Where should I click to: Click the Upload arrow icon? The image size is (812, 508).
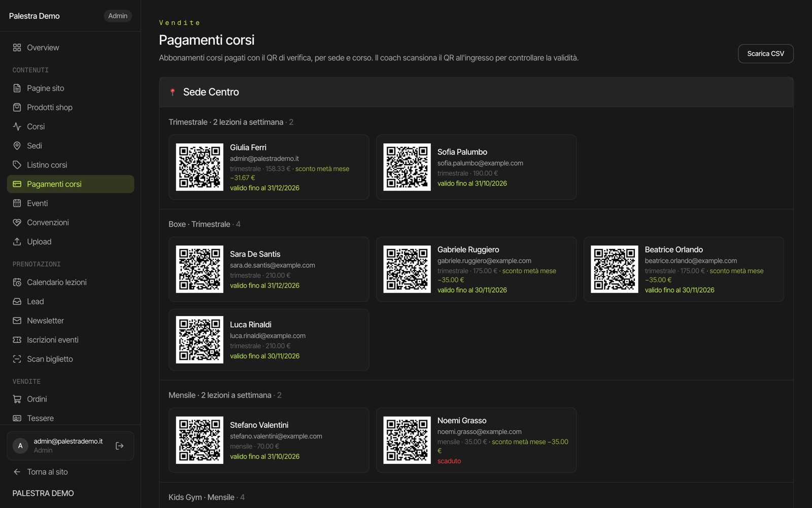pyautogui.click(x=17, y=242)
